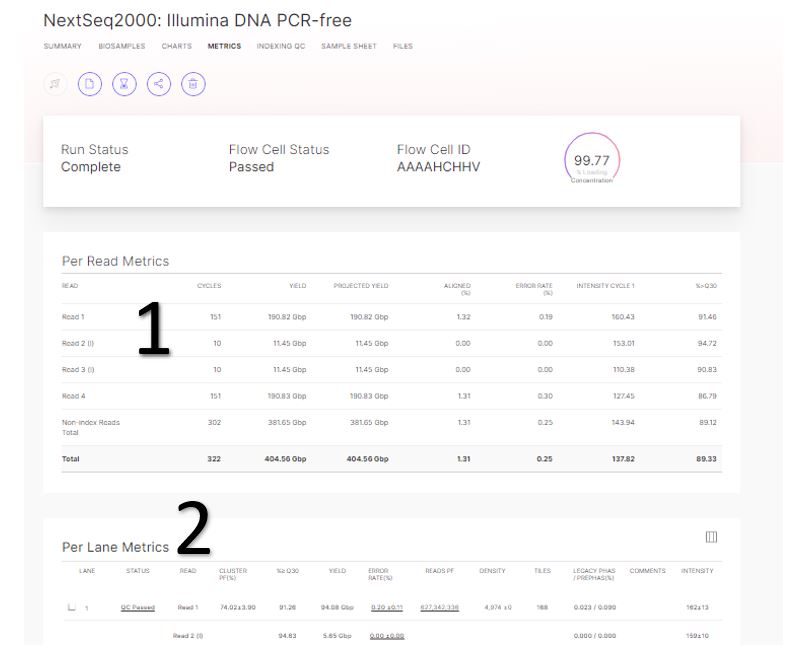
Task: Click the 0.20 ±0.11 error rate link
Action: [387, 607]
